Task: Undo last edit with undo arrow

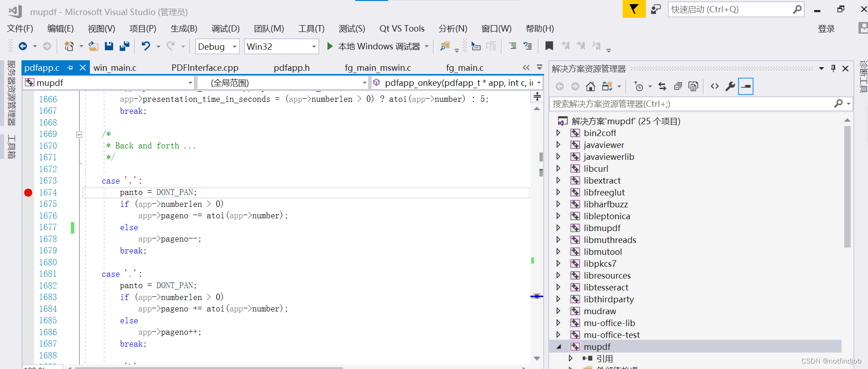Action: (x=146, y=46)
